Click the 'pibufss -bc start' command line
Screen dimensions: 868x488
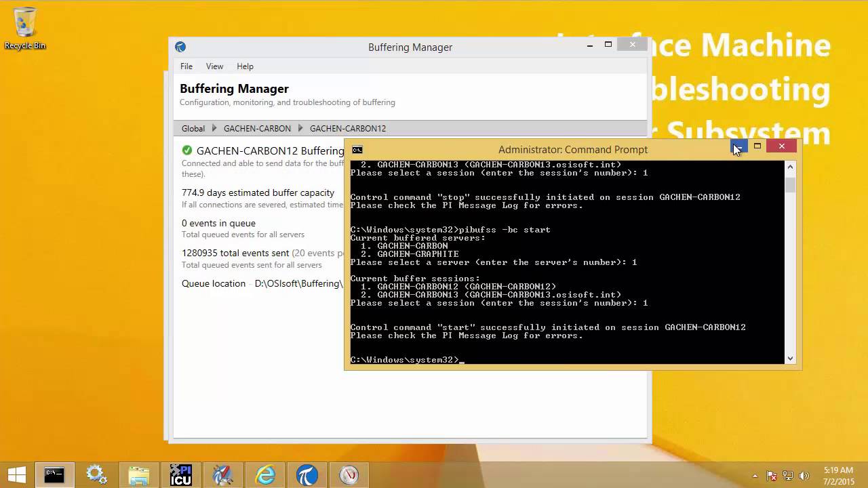450,230
